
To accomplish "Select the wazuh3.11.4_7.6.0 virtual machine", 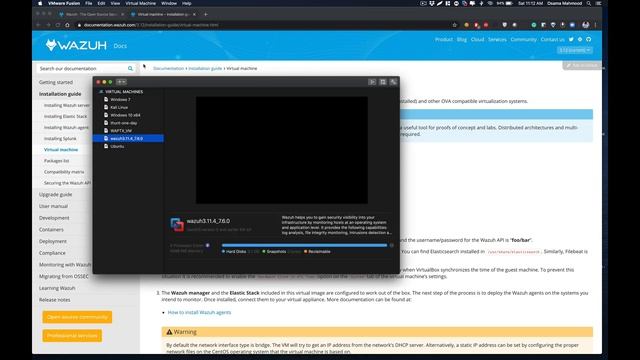I will (128, 138).
